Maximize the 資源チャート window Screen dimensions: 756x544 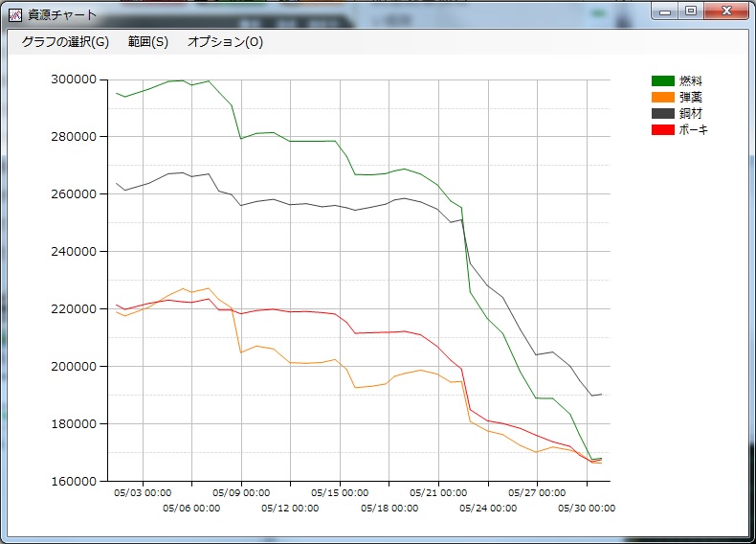(691, 11)
